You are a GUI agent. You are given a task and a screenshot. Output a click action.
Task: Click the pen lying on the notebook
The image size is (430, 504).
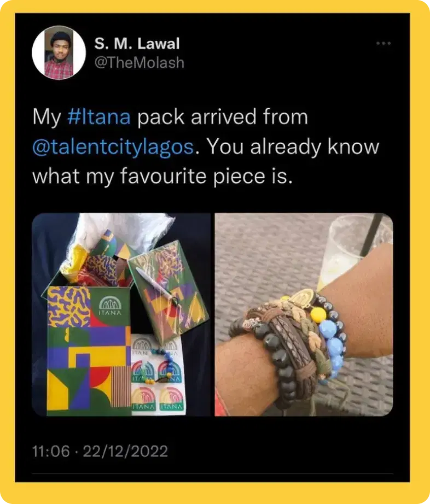click(x=155, y=284)
